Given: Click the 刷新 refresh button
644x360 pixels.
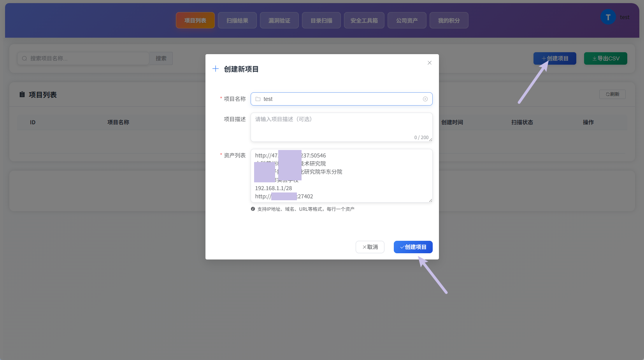Looking at the screenshot, I should click(x=612, y=94).
